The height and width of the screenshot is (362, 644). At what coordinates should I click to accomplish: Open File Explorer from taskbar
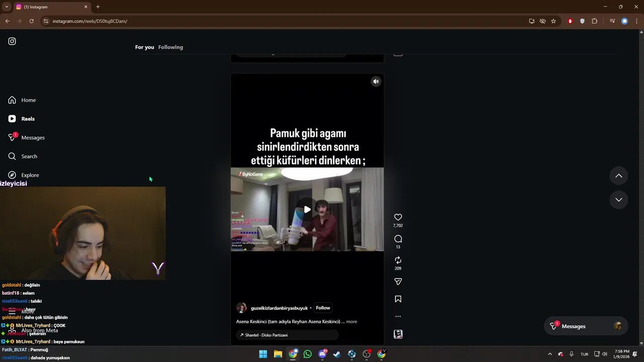tap(278, 354)
